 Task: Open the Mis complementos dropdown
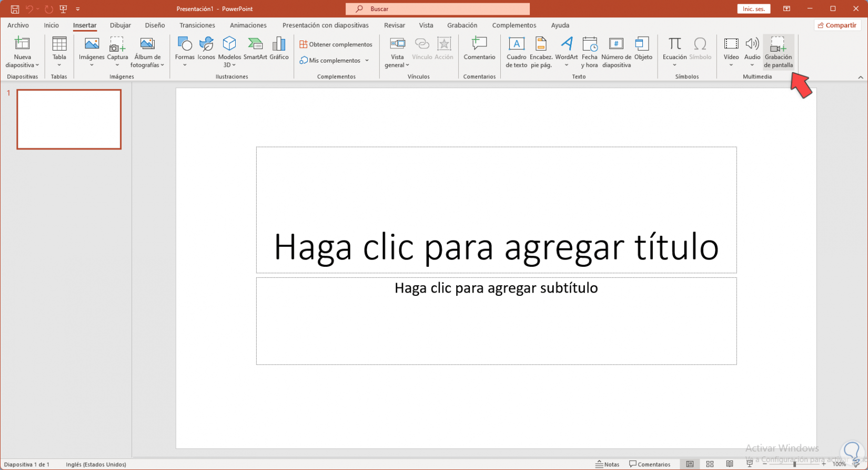[x=335, y=61]
